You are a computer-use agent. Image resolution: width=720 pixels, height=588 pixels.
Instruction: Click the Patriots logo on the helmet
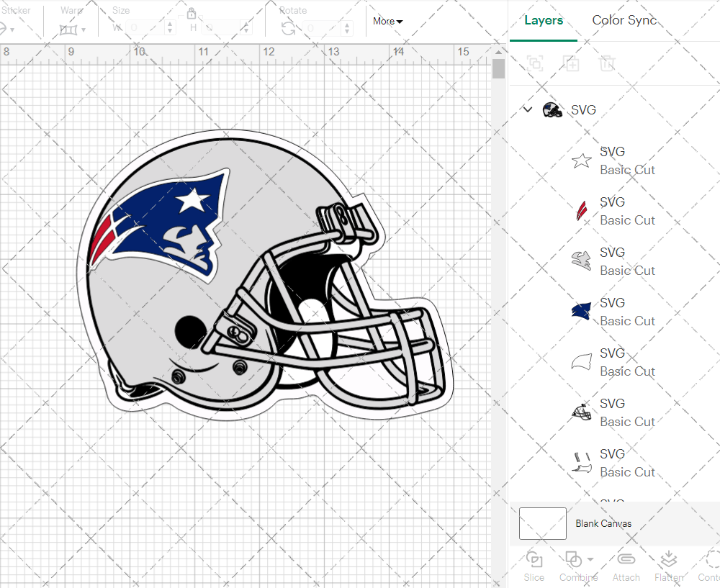pyautogui.click(x=159, y=225)
